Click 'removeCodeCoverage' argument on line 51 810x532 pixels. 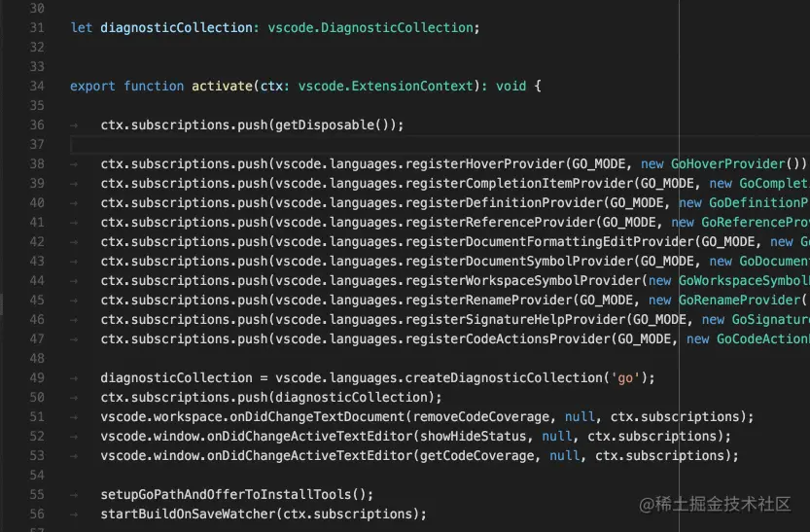click(481, 417)
